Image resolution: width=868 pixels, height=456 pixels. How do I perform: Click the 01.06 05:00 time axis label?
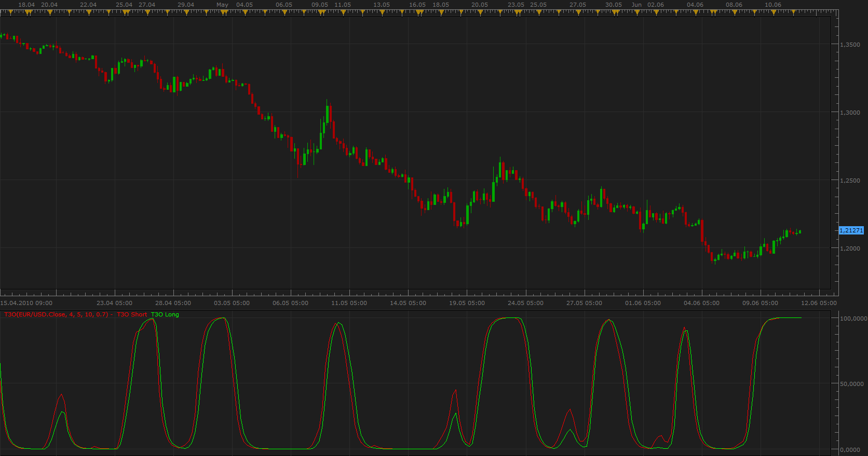[x=643, y=303]
